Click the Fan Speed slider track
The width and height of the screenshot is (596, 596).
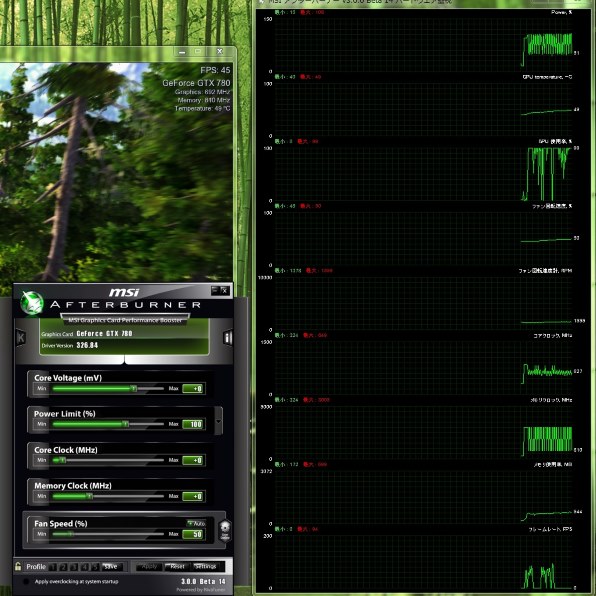coord(108,534)
